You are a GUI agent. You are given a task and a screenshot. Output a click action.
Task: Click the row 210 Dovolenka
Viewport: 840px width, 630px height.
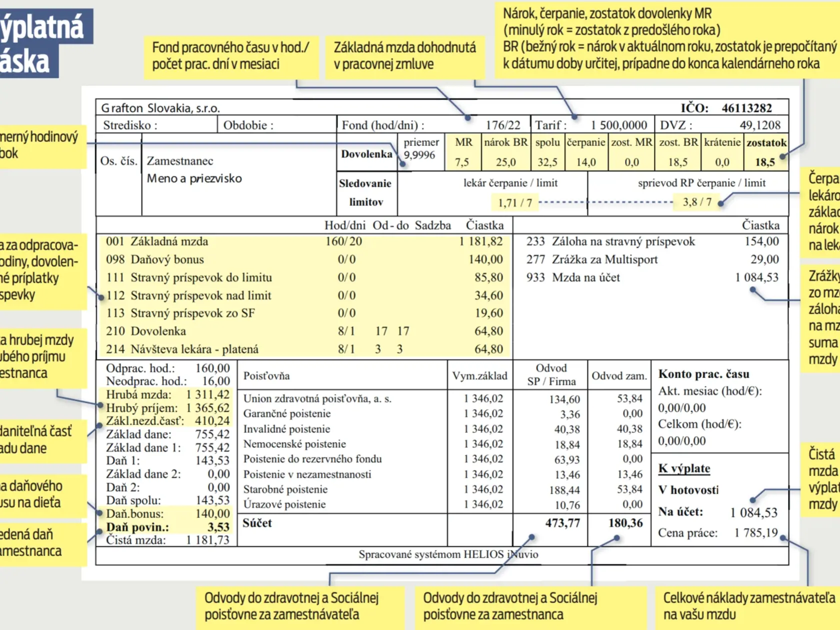[x=304, y=331]
